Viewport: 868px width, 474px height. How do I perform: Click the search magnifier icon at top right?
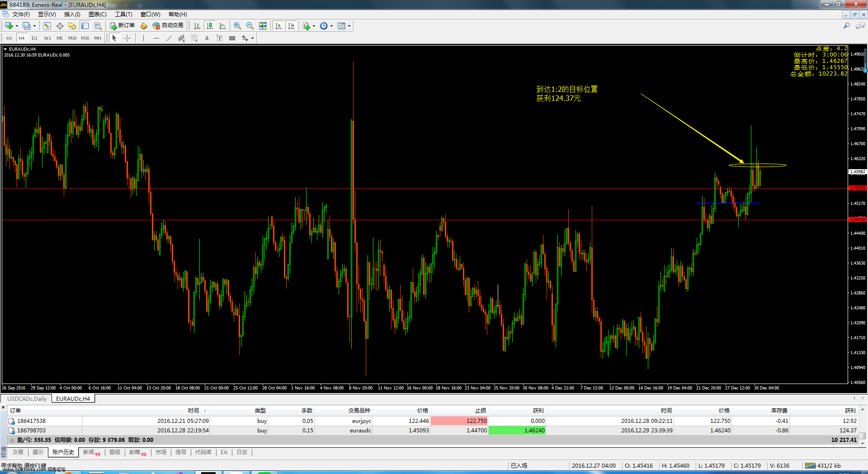coord(846,26)
